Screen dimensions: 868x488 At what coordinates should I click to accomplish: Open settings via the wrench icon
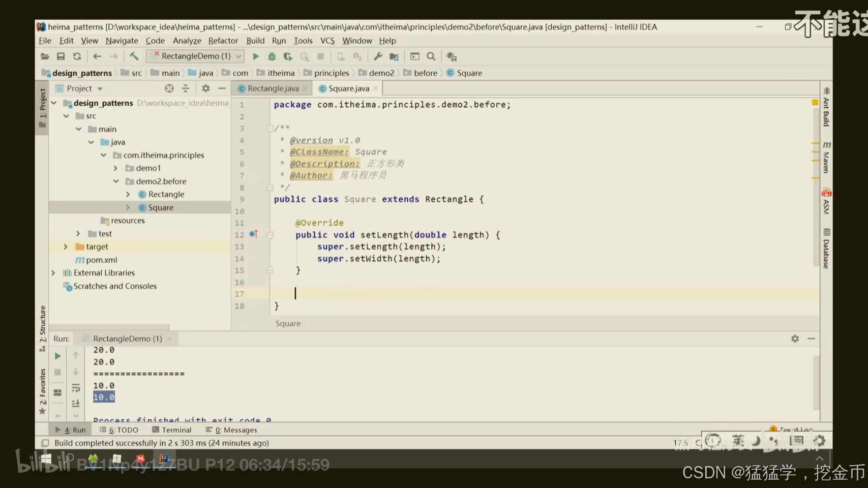(x=378, y=56)
